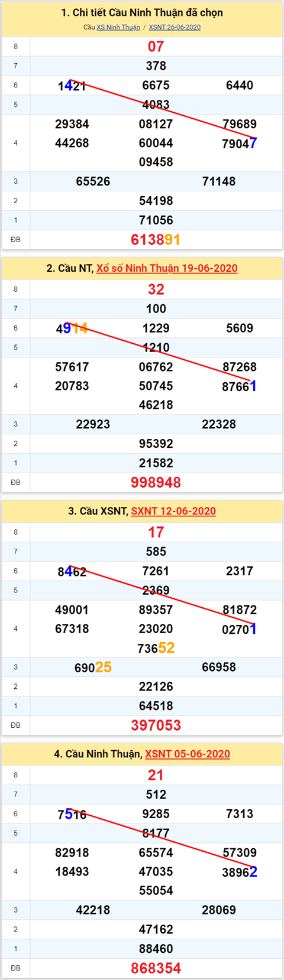Select the number 7516
Viewport: 284px width, 980px height.
pos(72,814)
